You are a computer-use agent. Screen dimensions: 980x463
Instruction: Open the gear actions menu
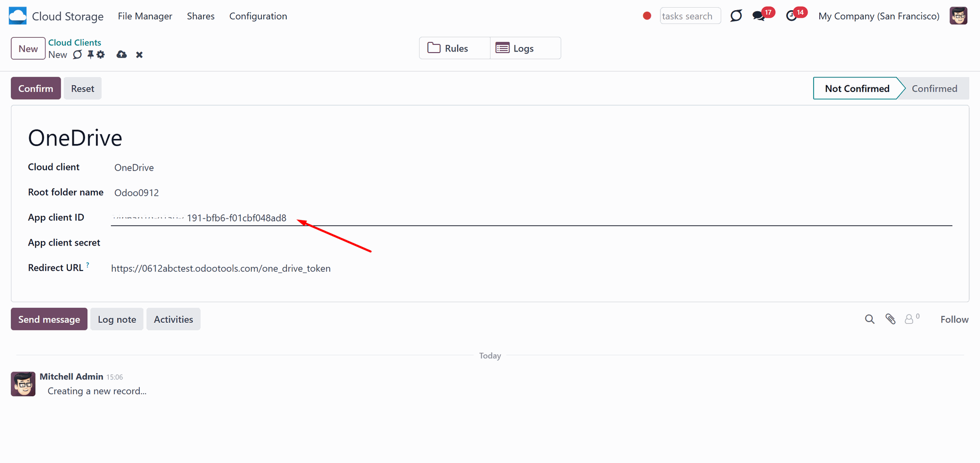(101, 55)
